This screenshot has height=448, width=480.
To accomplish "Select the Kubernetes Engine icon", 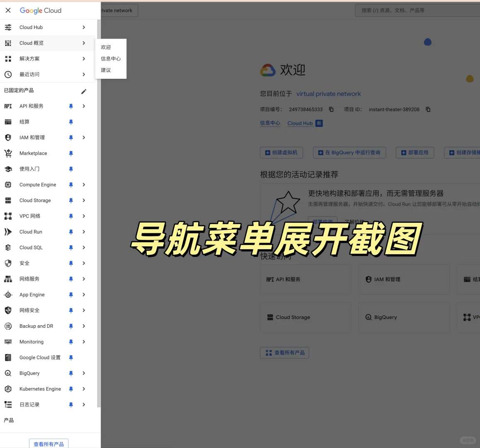I will [x=8, y=389].
